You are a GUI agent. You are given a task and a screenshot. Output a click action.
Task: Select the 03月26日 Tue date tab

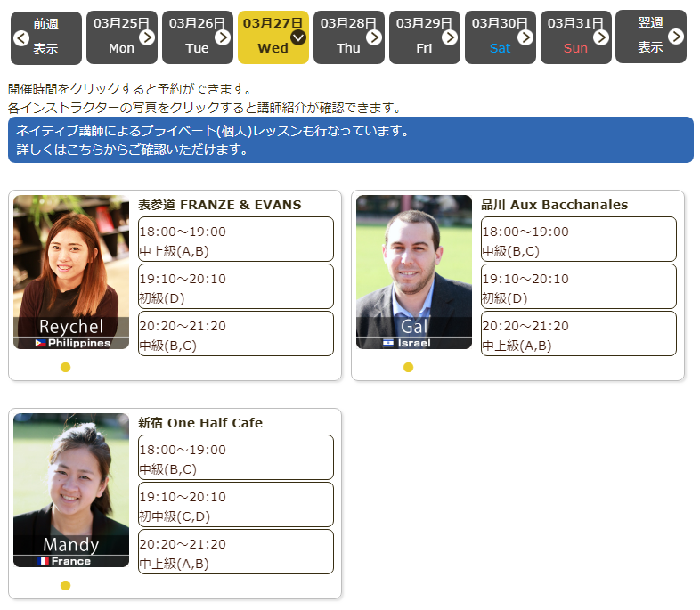tap(197, 37)
